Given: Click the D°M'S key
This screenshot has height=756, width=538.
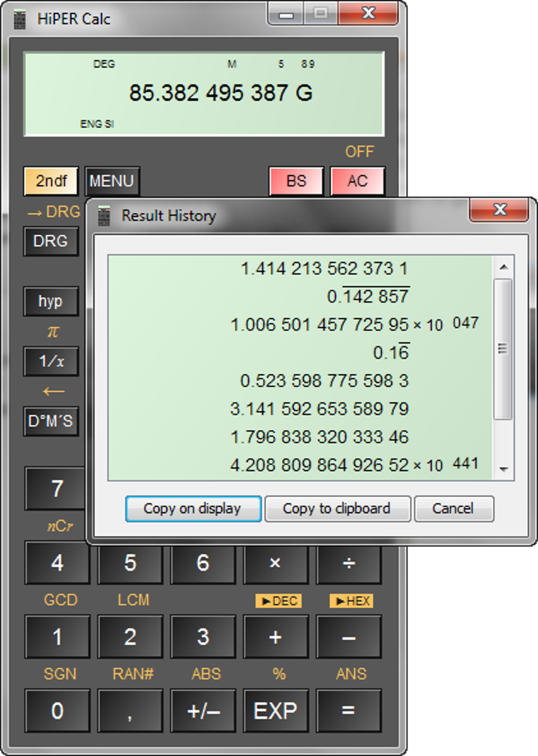Looking at the screenshot, I should coord(51,421).
